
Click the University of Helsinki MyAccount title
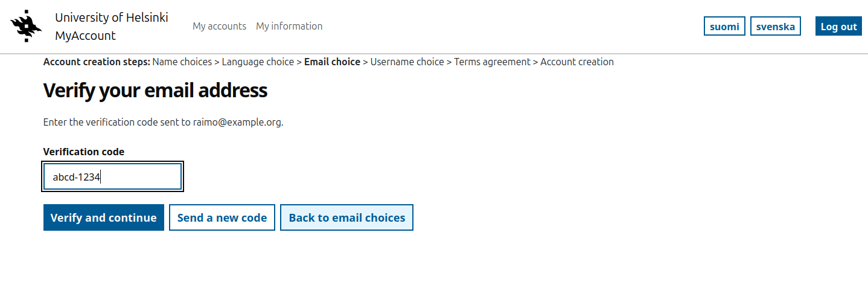click(x=111, y=27)
